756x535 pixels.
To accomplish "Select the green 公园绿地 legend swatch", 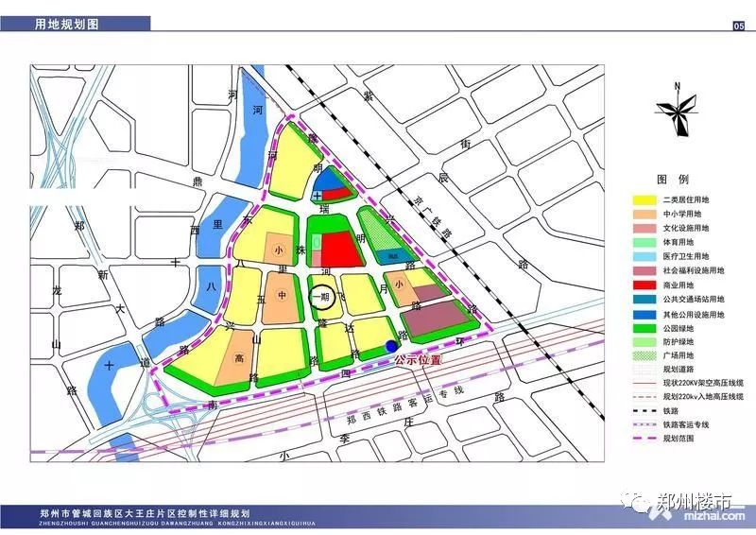I will coord(644,329).
